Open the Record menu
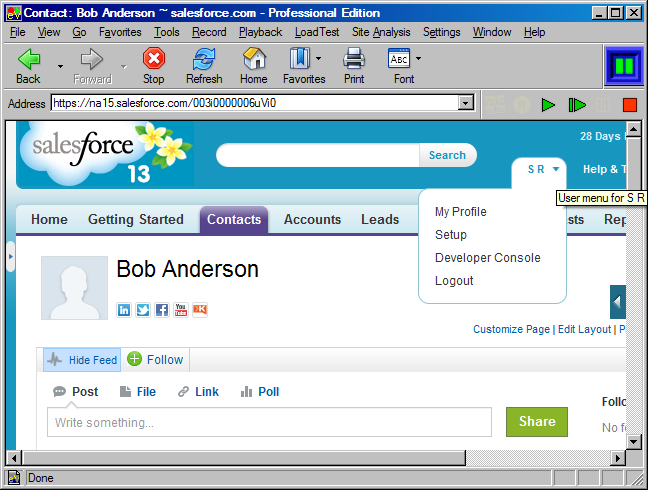Viewport: 648px width, 490px height. (209, 32)
